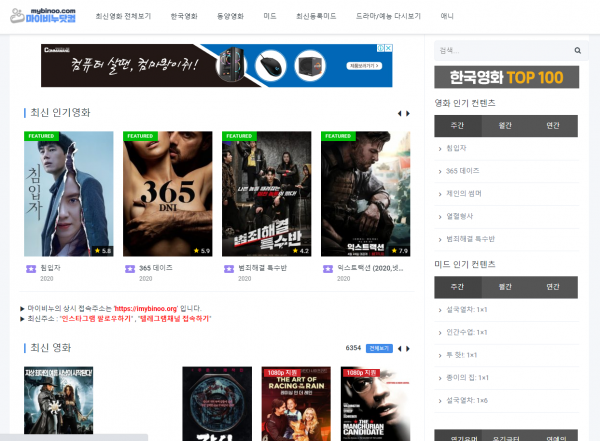Select 월간 tab under 영화 인기 컨텐츠

505,126
